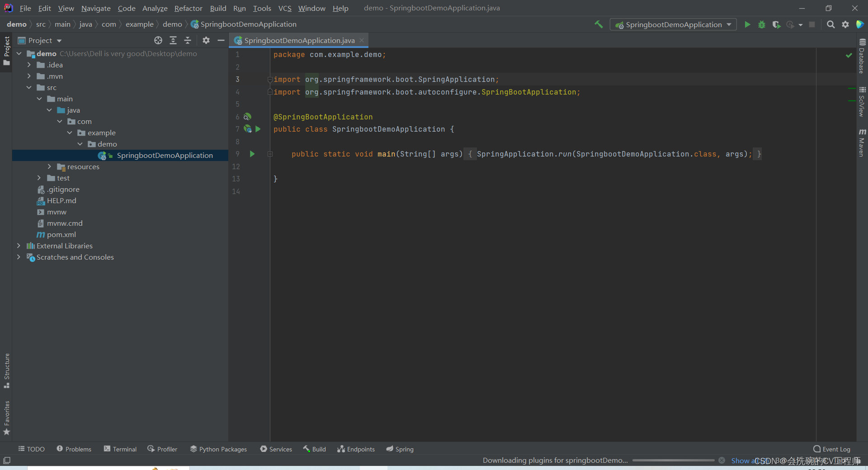The width and height of the screenshot is (868, 470).
Task: Expand the test folder
Action: 39,178
